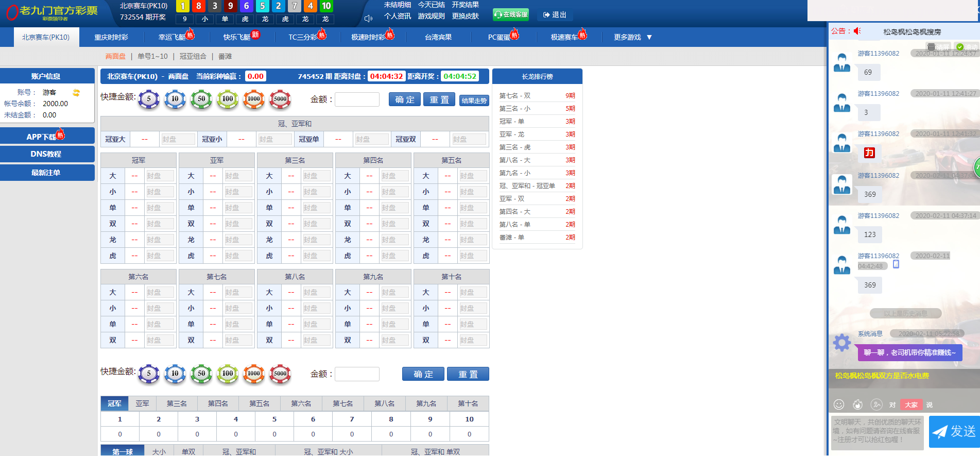Click the refresh balance icon beside 游客

(76, 93)
